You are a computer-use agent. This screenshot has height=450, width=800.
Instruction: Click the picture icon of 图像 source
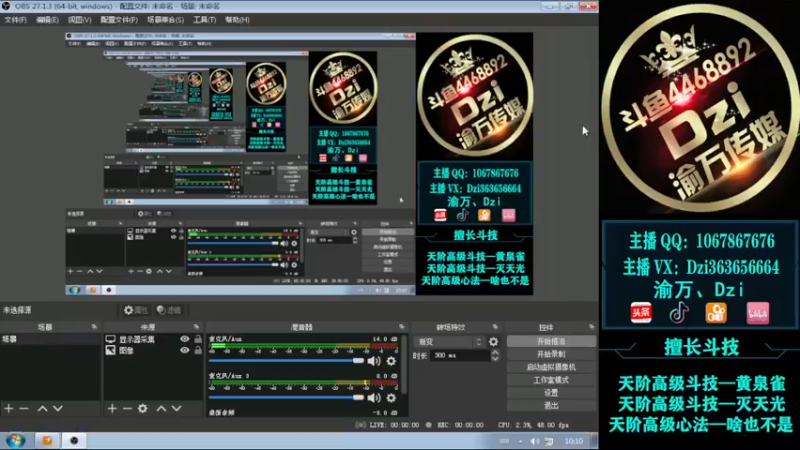tap(111, 350)
